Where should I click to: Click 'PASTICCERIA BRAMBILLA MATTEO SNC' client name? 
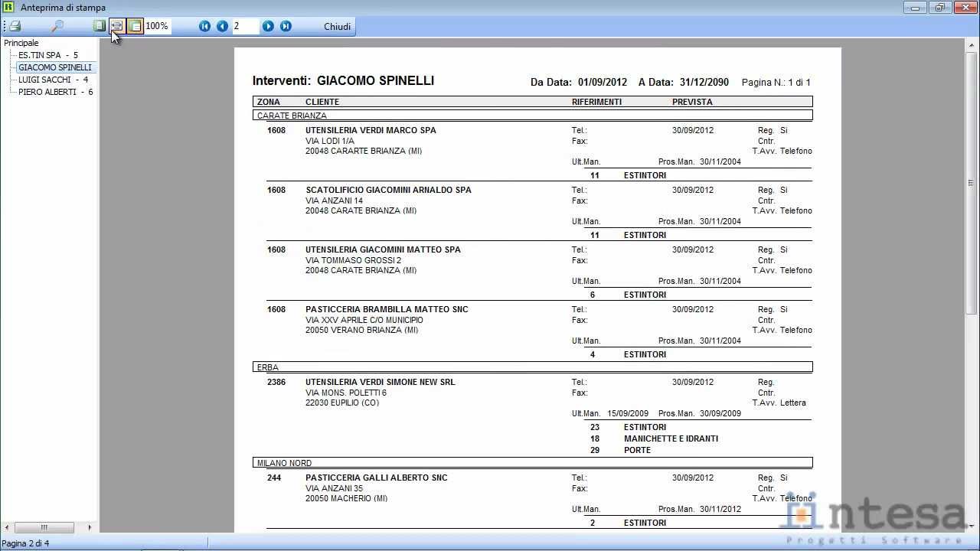[387, 309]
